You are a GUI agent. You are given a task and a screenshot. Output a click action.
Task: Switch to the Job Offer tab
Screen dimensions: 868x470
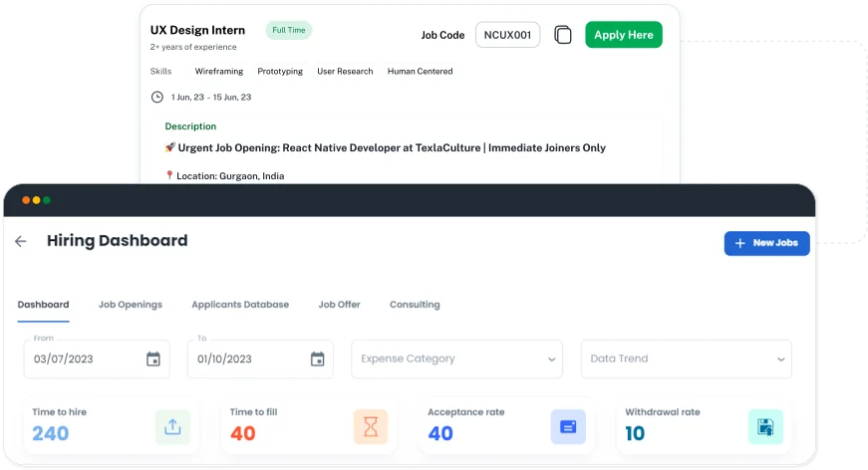[x=340, y=305]
